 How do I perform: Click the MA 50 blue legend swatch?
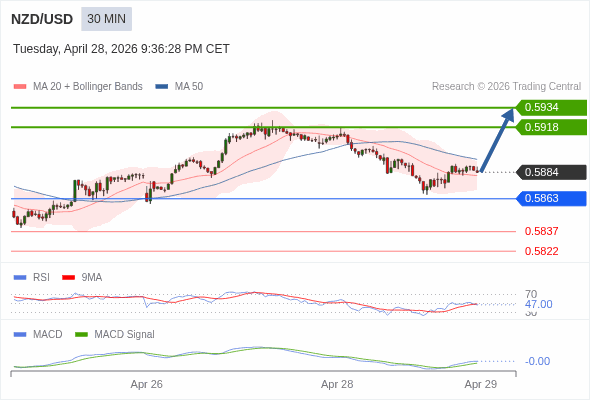pyautogui.click(x=162, y=87)
